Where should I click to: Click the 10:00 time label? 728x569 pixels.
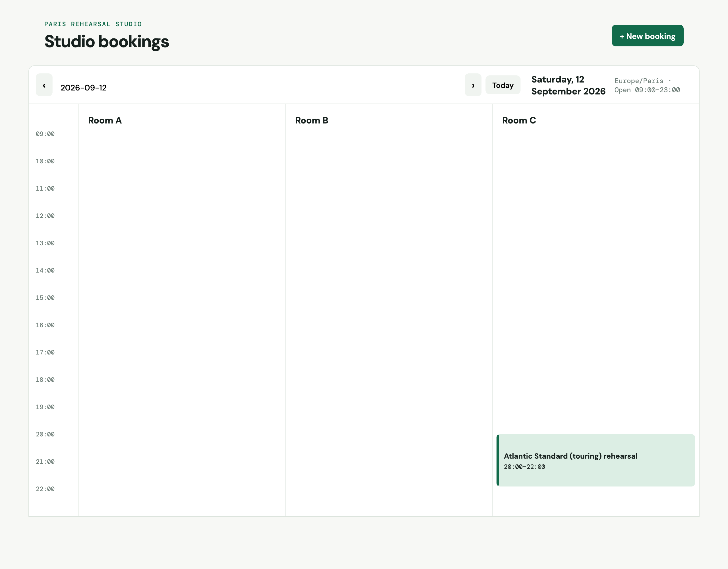pos(45,161)
